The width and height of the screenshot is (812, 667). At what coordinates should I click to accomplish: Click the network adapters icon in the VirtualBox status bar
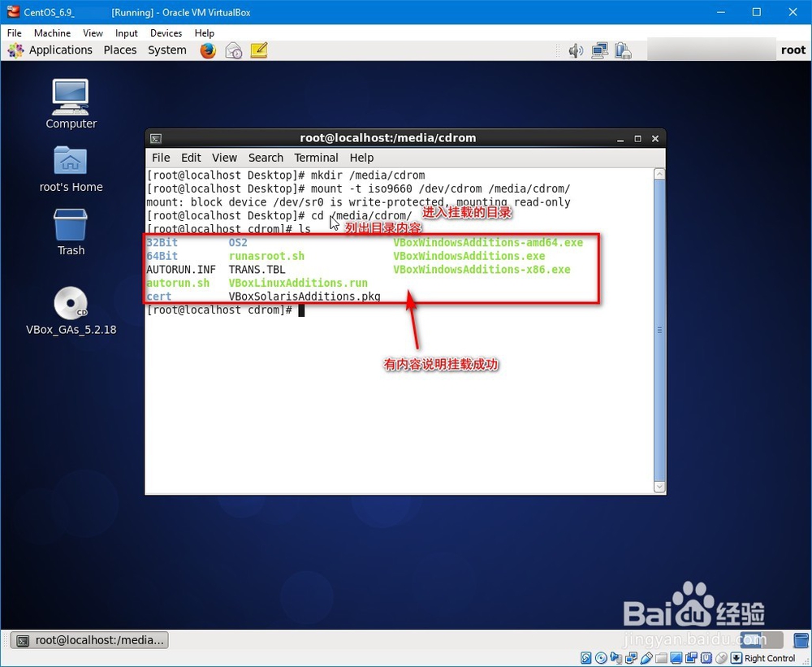pos(631,658)
